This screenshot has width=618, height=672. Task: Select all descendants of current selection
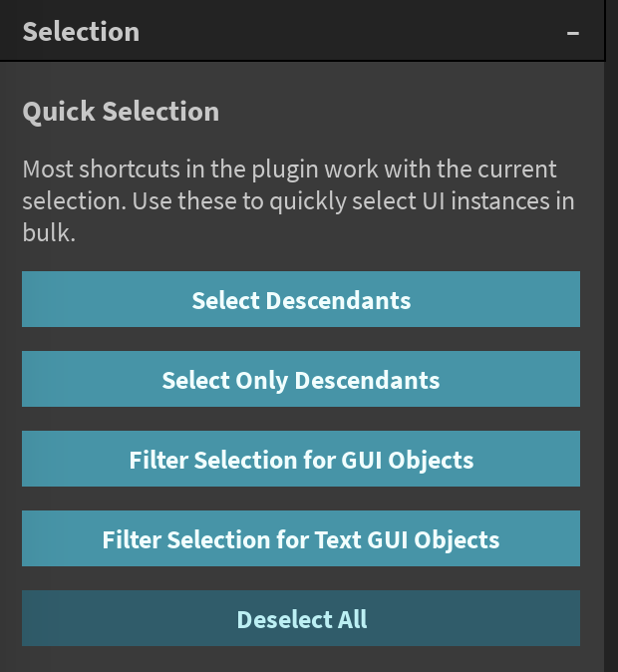click(x=301, y=300)
